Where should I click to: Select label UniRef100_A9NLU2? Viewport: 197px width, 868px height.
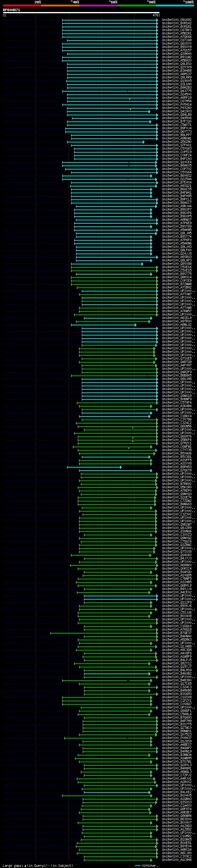pos(177,325)
